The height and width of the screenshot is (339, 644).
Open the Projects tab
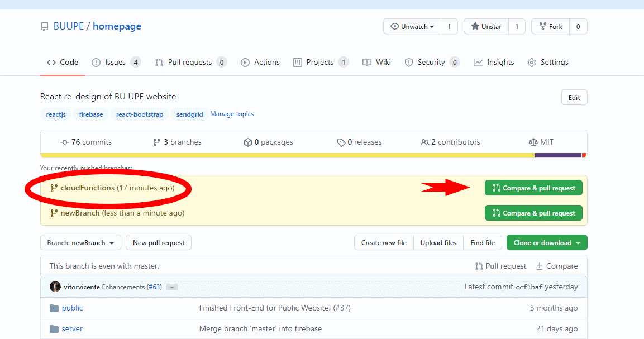pos(321,62)
